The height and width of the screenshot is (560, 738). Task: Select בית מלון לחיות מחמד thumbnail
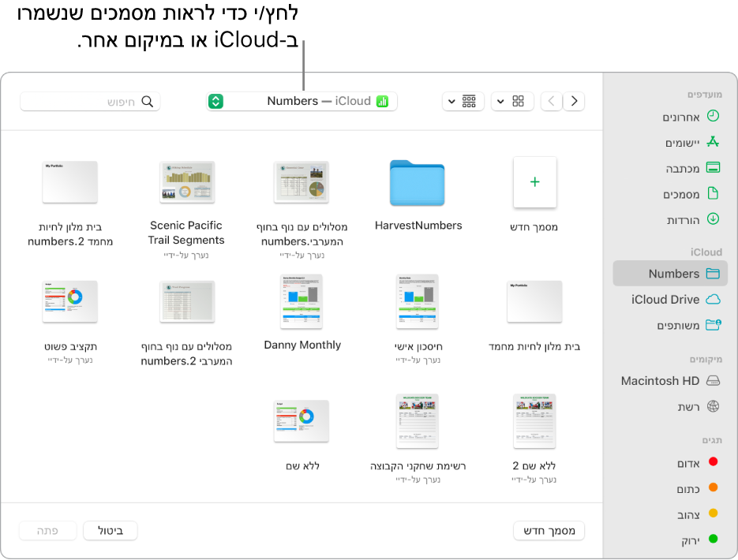[534, 301]
